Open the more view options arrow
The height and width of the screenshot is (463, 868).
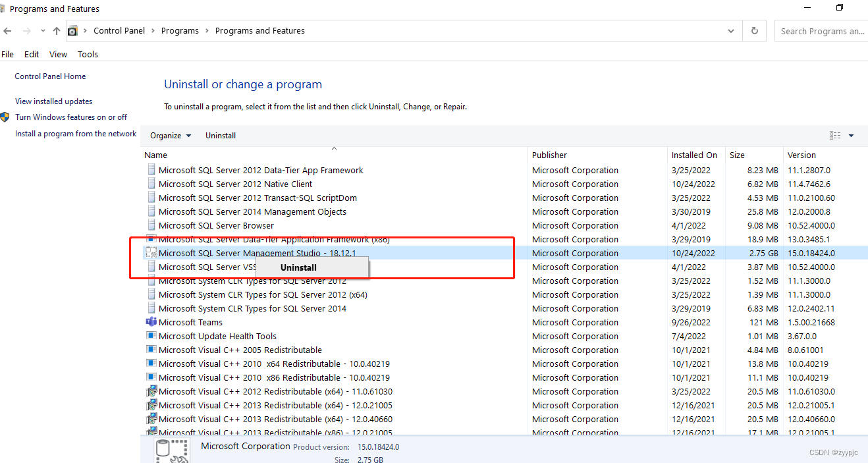click(851, 136)
